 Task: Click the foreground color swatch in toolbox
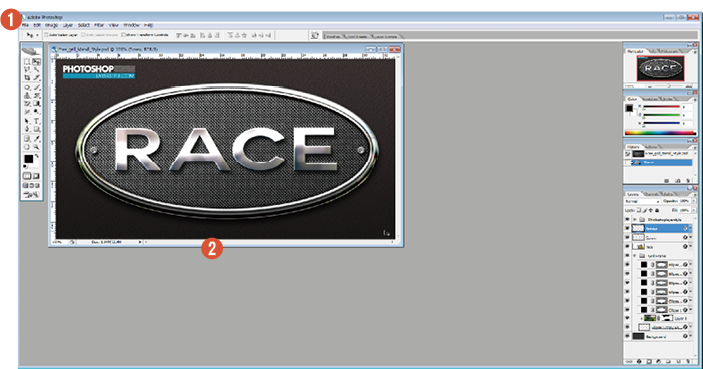(x=28, y=159)
